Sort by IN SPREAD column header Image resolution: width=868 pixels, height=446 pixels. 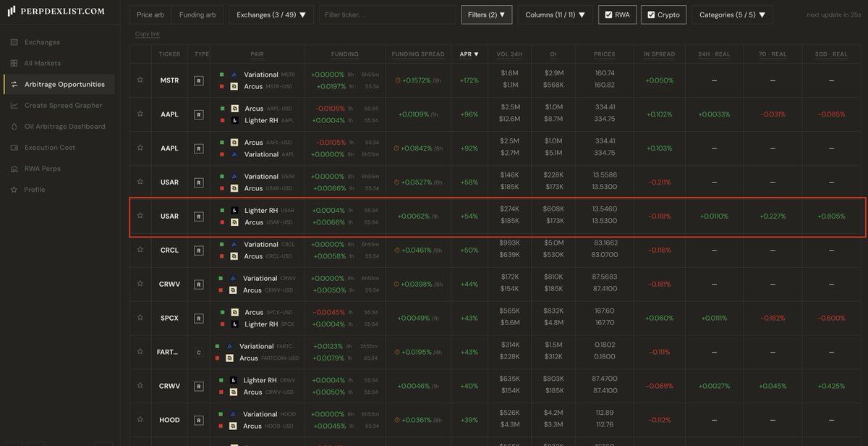point(659,54)
